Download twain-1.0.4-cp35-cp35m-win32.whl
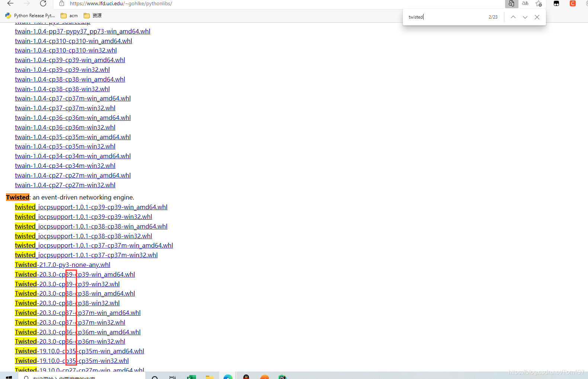 pos(65,146)
